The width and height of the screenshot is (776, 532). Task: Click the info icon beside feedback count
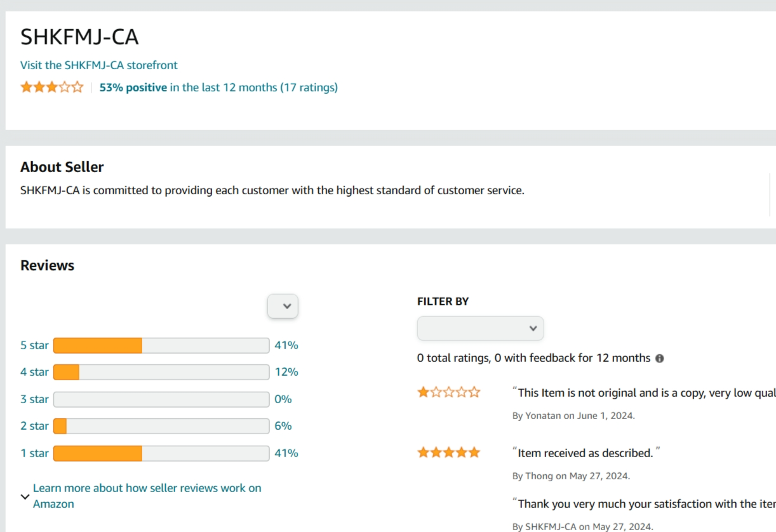click(x=659, y=359)
